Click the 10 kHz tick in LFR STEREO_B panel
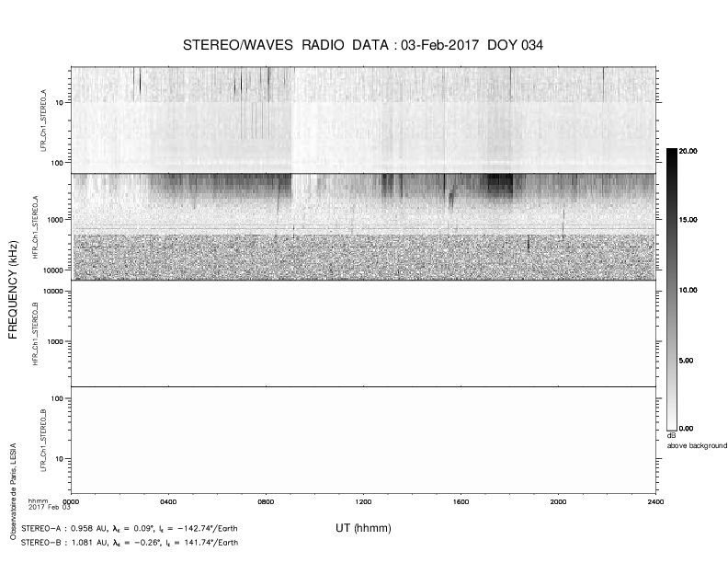 [x=60, y=459]
